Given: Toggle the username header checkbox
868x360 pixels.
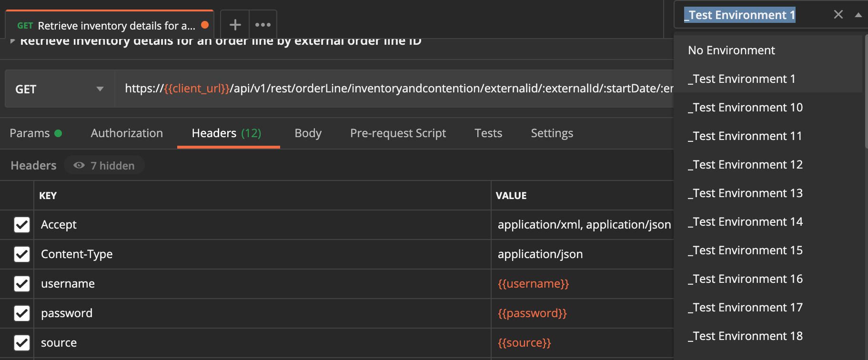Looking at the screenshot, I should click(x=22, y=284).
